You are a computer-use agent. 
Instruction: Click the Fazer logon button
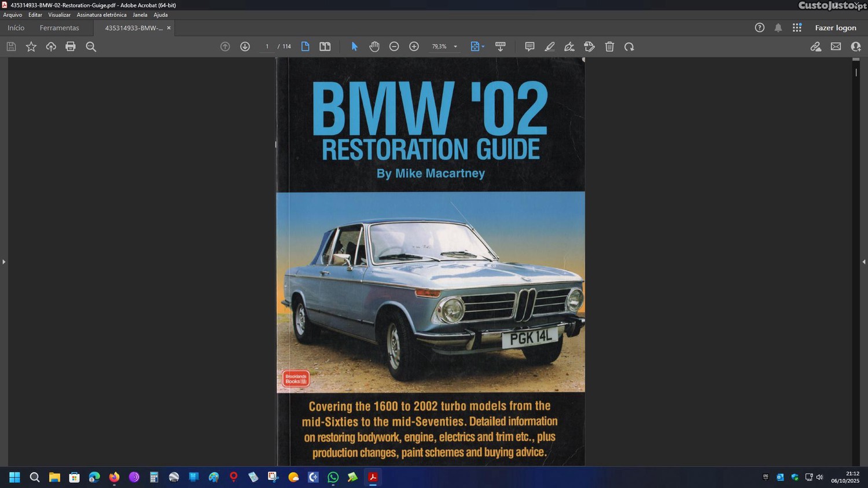point(835,28)
